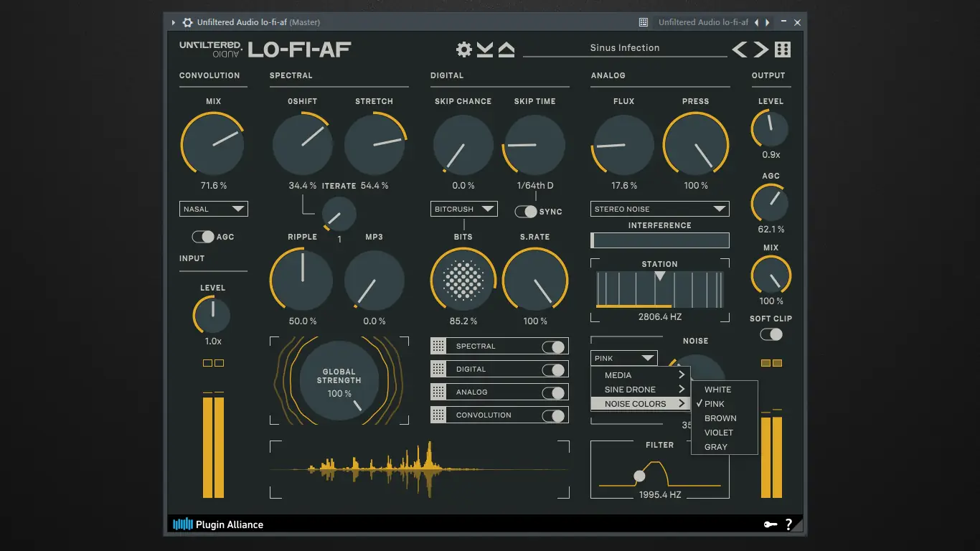Select GRAY noise color
This screenshot has height=551, width=980.
(725, 446)
